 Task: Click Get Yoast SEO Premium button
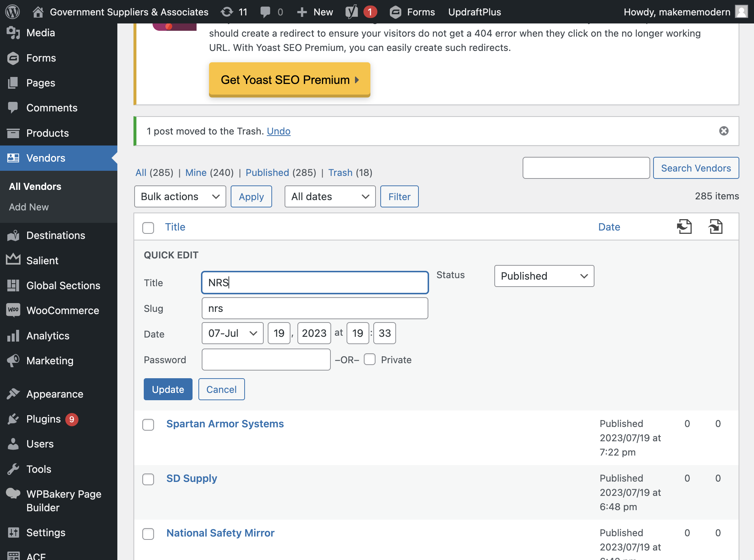coord(290,80)
